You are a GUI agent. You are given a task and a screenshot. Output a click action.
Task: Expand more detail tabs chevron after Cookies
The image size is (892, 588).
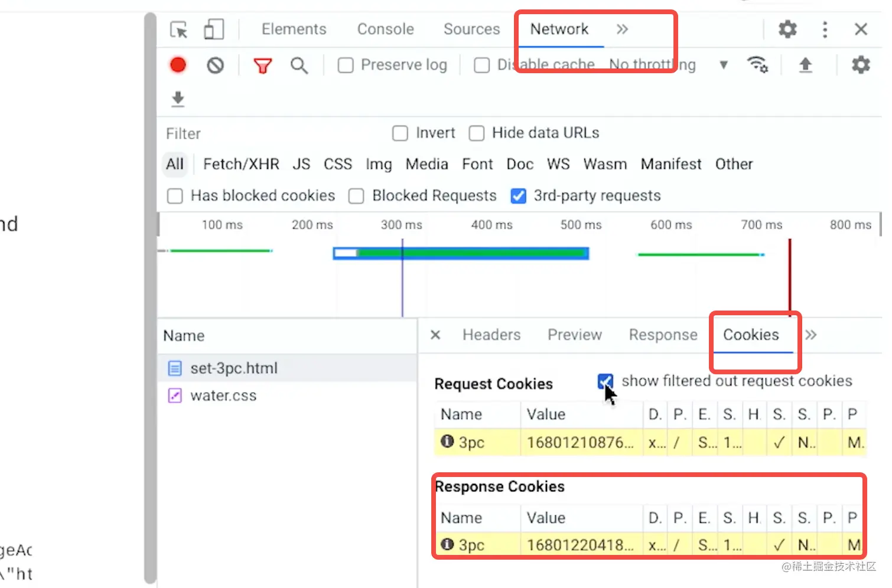(811, 335)
